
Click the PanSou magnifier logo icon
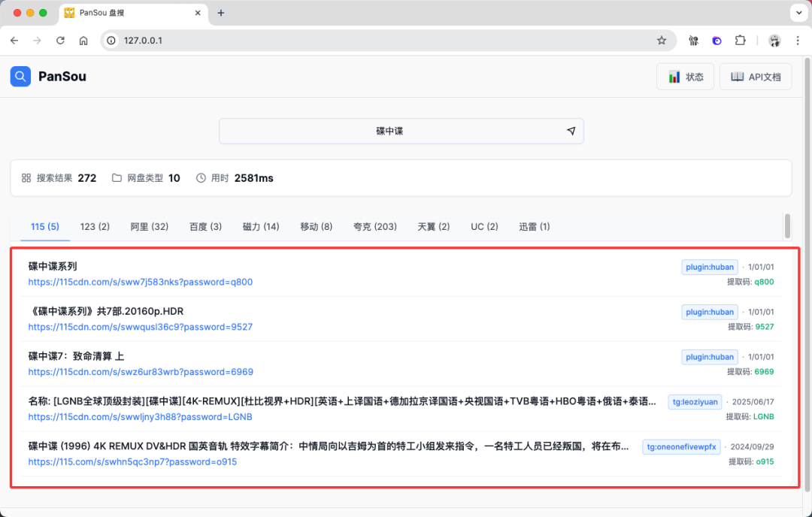click(x=20, y=76)
